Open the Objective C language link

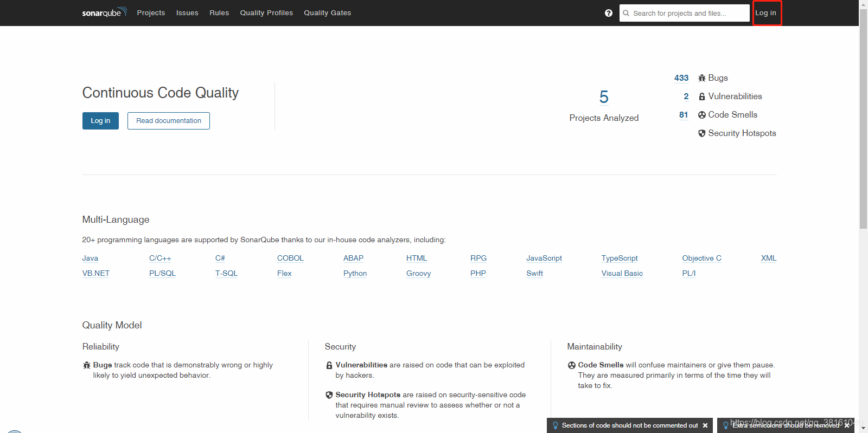[702, 258]
